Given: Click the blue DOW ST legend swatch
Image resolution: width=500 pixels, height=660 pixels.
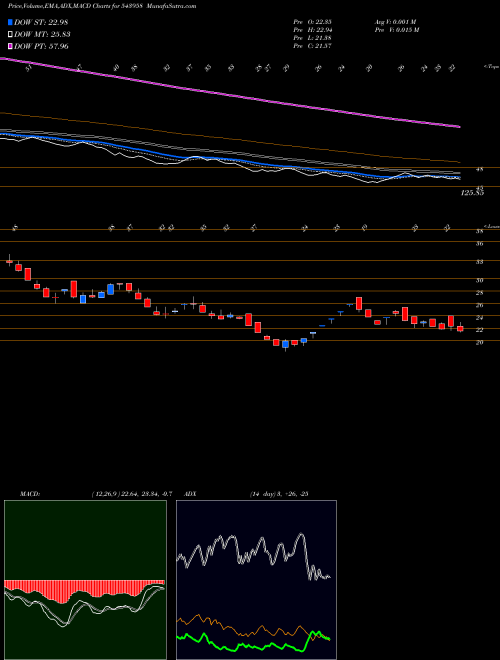Looking at the screenshot, I should coord(10,23).
